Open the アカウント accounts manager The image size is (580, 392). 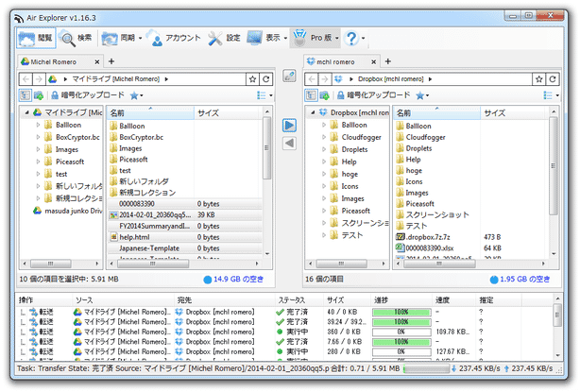pos(174,38)
